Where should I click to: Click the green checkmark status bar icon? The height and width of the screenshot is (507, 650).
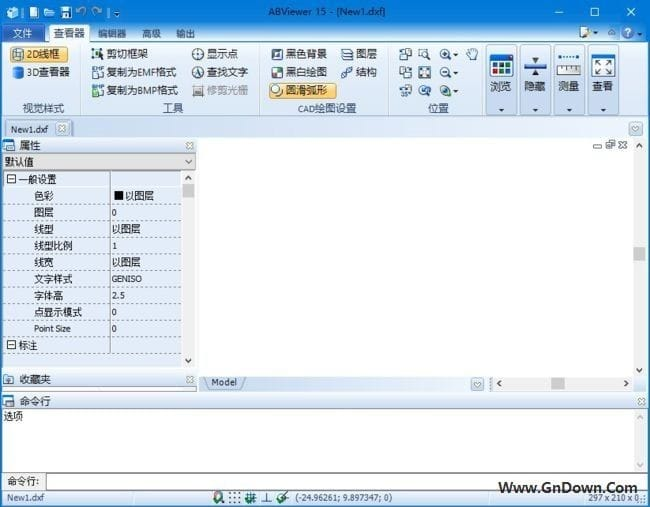pyautogui.click(x=283, y=497)
